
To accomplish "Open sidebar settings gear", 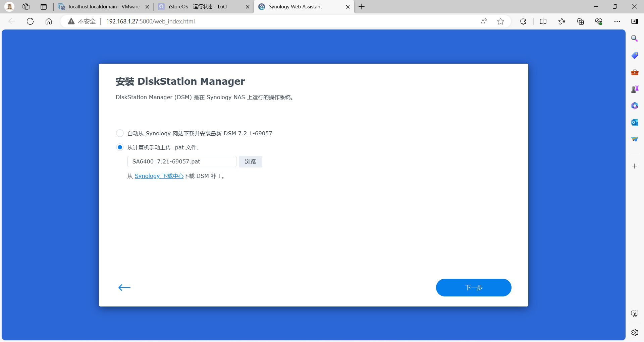I will [635, 332].
